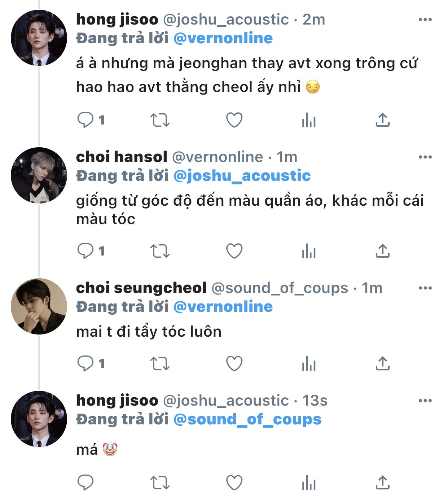This screenshot has height=498, width=448.
Task: Open more options on choi seungcheol's tweet
Action: (x=425, y=288)
